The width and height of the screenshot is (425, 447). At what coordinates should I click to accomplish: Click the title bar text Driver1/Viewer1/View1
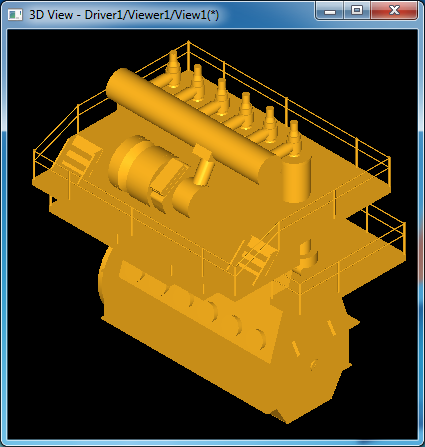(x=152, y=15)
